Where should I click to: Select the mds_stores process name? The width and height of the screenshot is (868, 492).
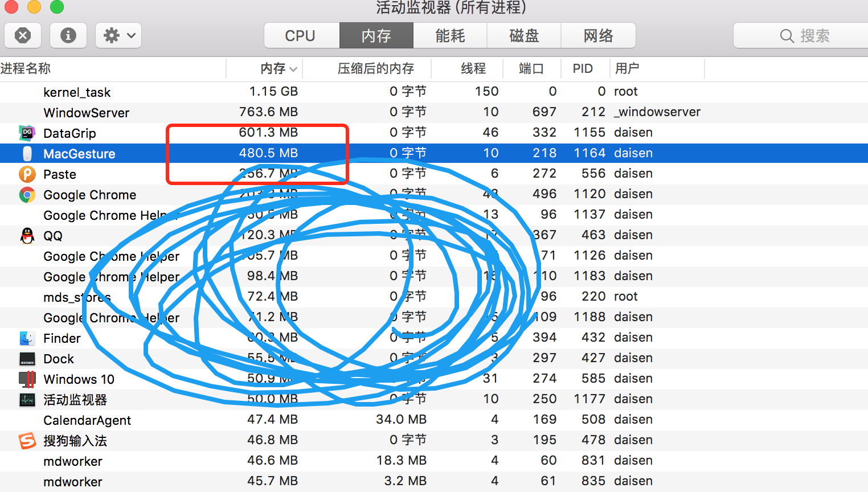coord(77,297)
